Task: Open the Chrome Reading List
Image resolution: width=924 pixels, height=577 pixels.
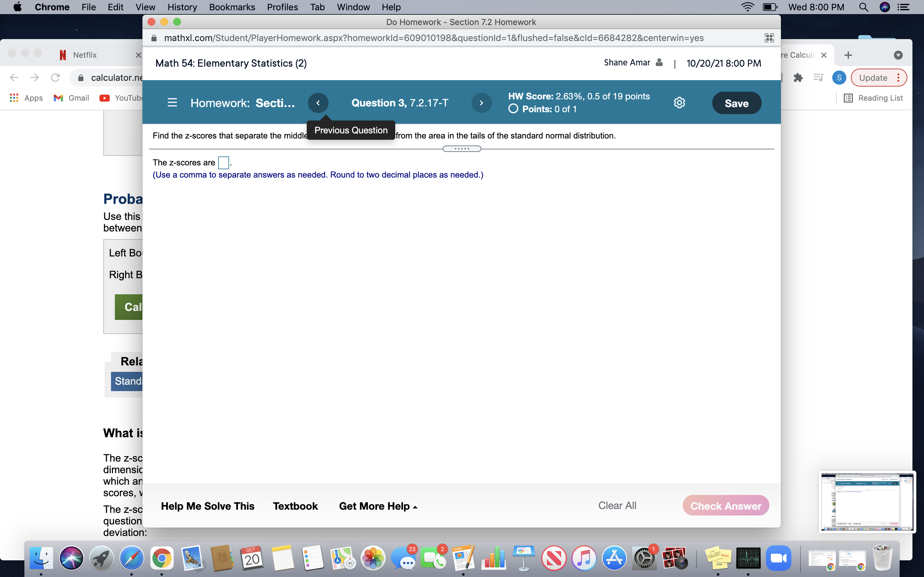Action: tap(874, 98)
